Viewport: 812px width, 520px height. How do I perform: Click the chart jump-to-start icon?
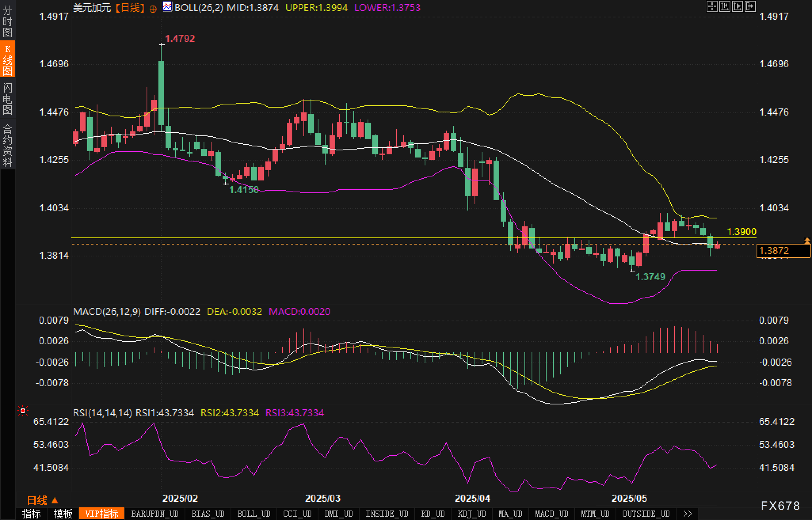point(724,6)
